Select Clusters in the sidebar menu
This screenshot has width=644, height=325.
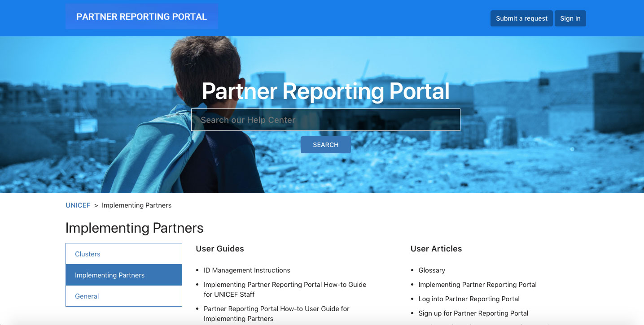(124, 254)
